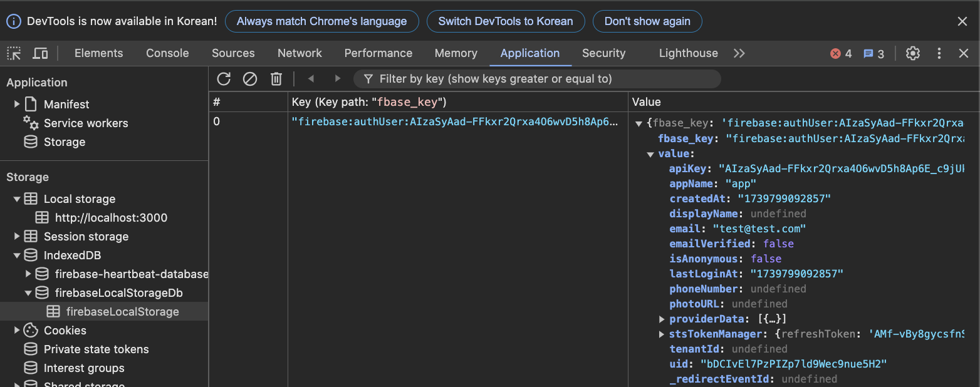Expand the providerData array
980x387 pixels.
662,319
